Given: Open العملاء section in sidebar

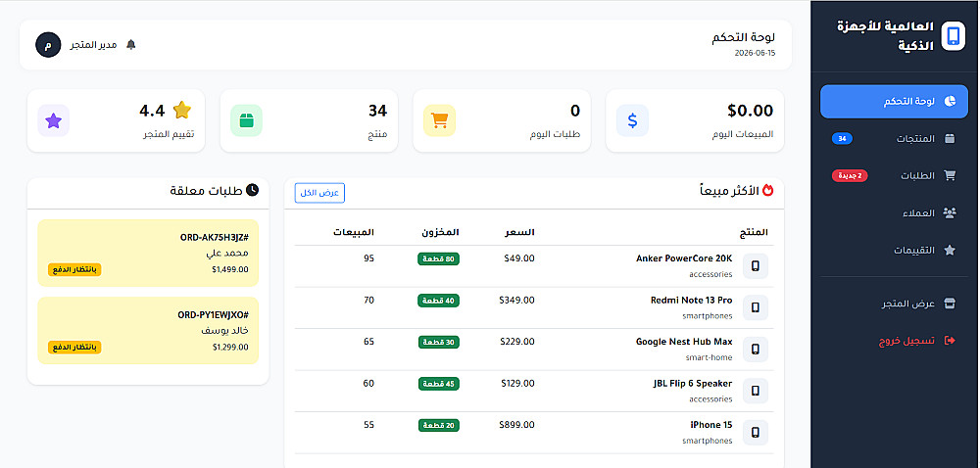Looking at the screenshot, I should 894,212.
